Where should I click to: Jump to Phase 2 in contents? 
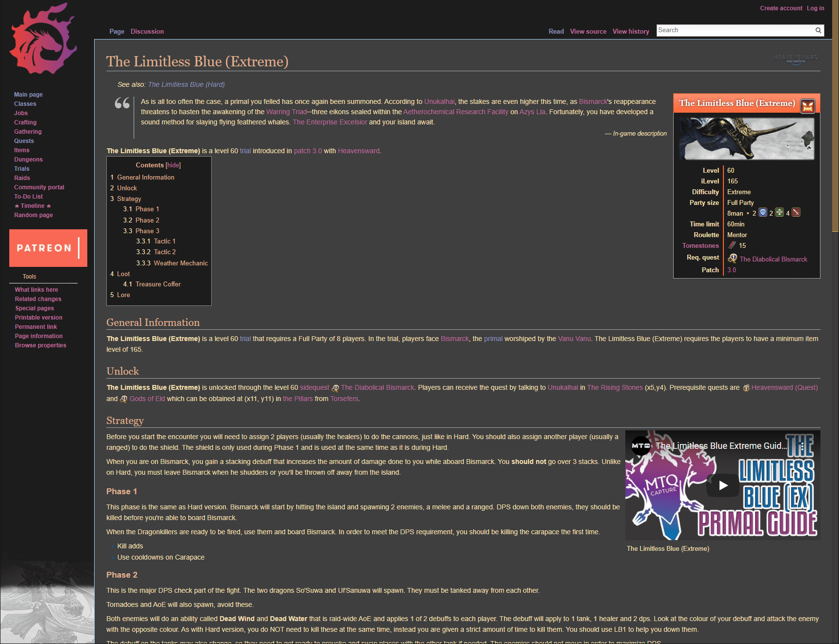[147, 221]
